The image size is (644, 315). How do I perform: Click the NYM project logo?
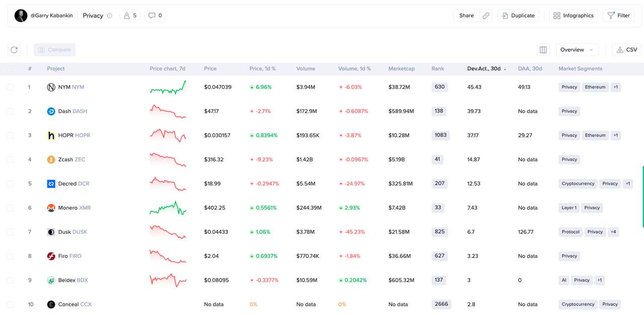pyautogui.click(x=51, y=87)
